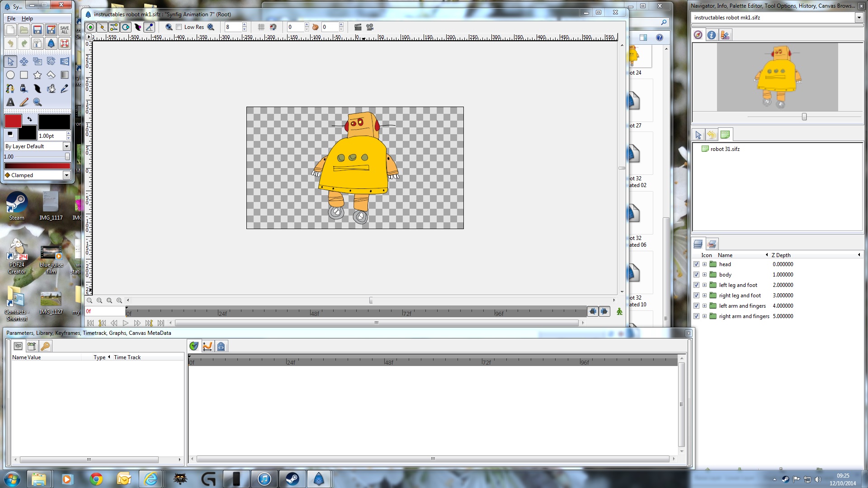868x488 pixels.
Task: Open the Help menu
Action: 27,19
